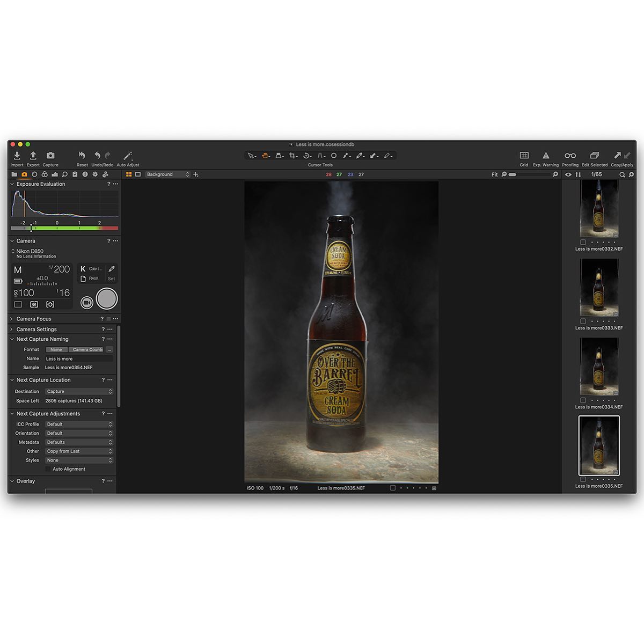644x644 pixels.
Task: Open the ICC Profile dropdown
Action: [x=79, y=424]
